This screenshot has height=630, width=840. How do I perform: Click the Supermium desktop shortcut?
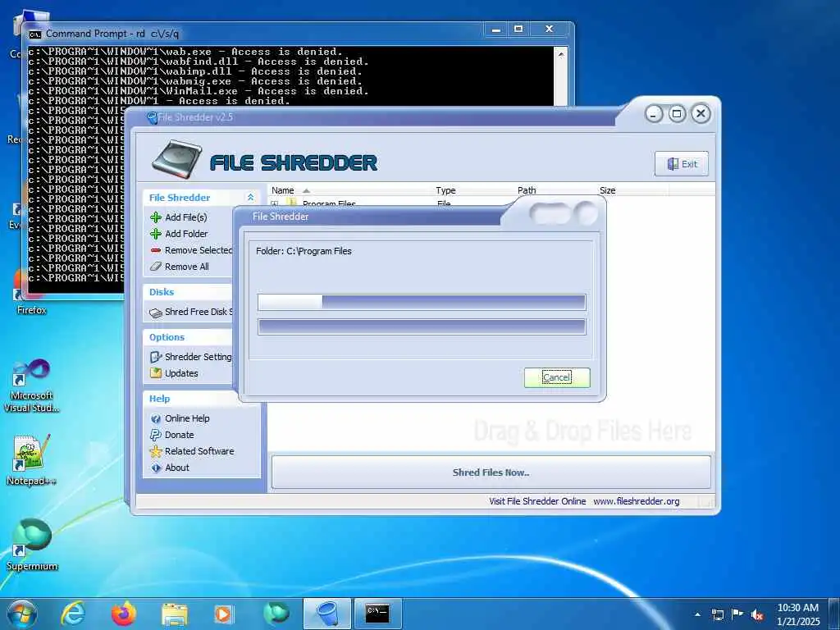(x=31, y=545)
